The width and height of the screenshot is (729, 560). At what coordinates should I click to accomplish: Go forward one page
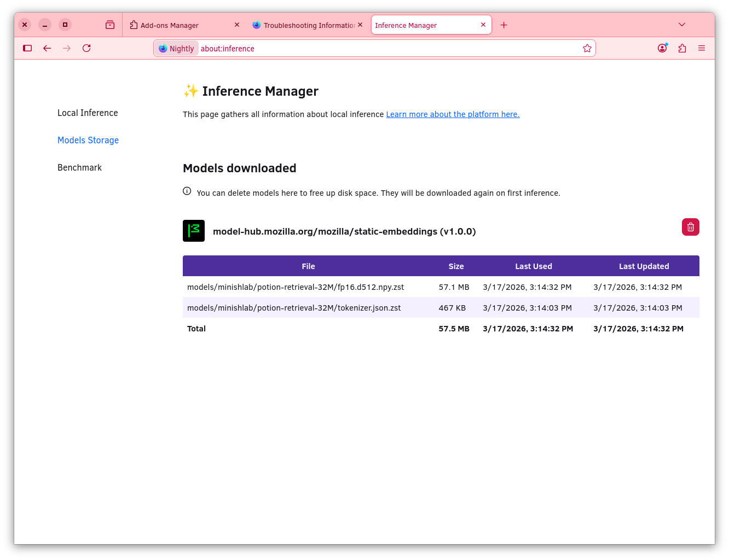(67, 48)
